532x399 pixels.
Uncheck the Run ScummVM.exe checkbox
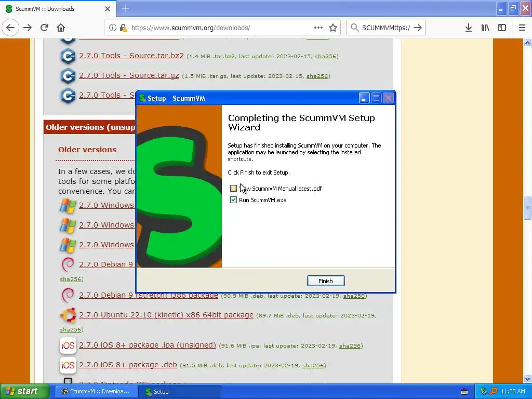233,200
